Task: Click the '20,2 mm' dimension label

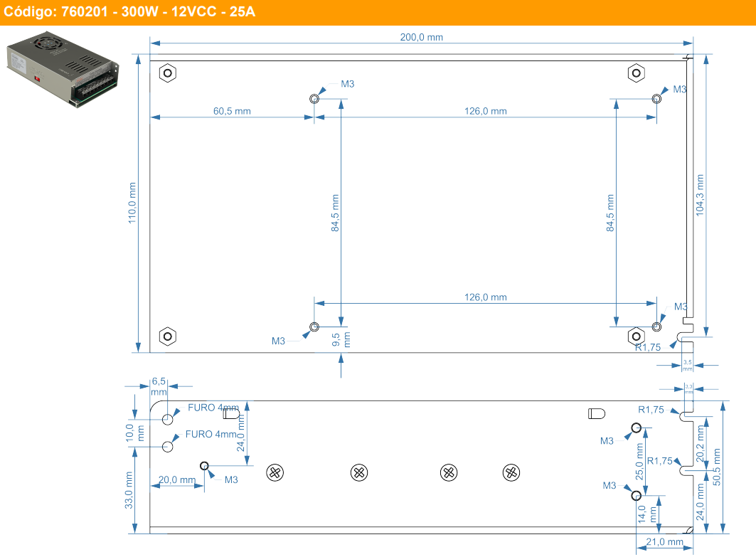Action: click(x=700, y=444)
